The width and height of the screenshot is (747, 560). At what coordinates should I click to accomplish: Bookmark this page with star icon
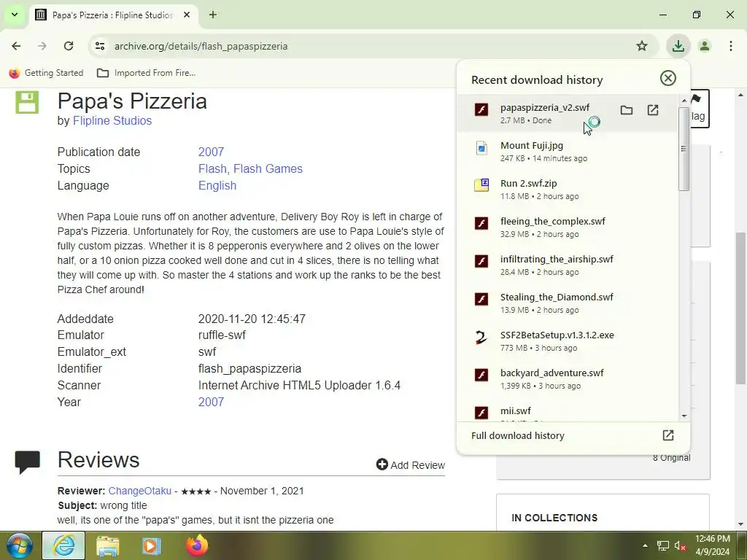pos(642,46)
